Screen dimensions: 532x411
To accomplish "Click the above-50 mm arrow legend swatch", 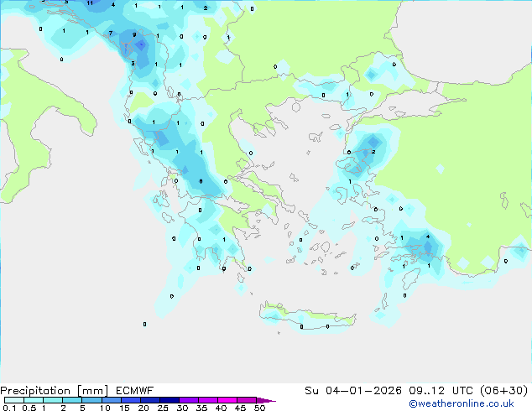I will (x=264, y=401).
